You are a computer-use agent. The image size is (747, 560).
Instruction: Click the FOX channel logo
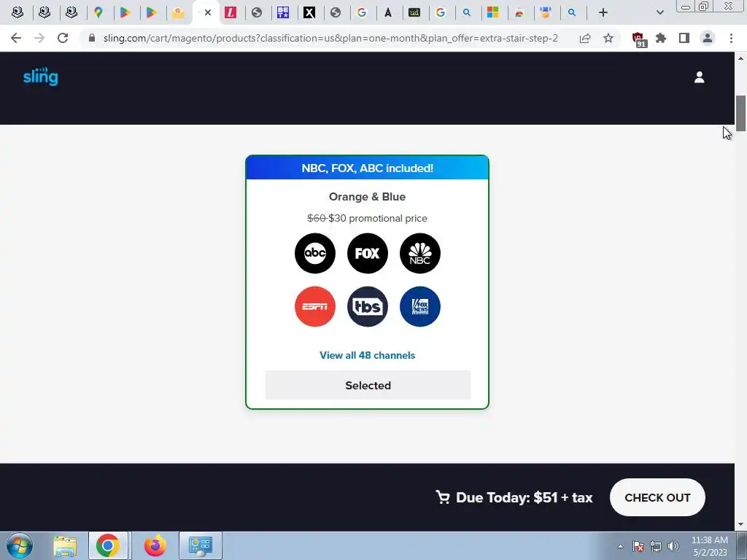point(368,253)
